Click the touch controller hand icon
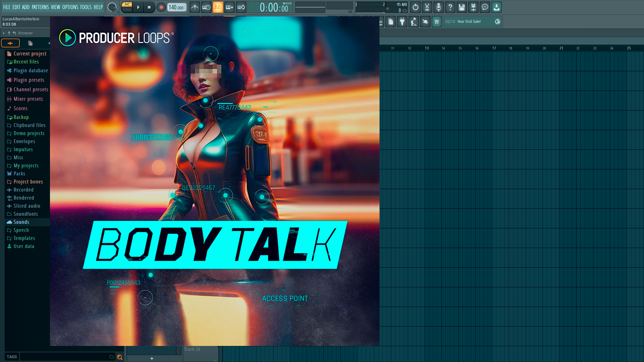This screenshot has height=362, width=644. 425,21
